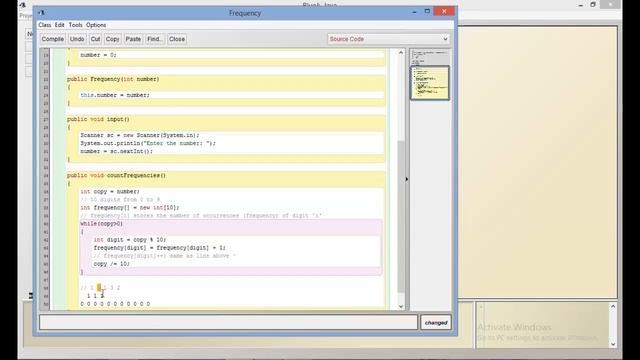Minimize the background BlueJ main window
This screenshot has width=640, height=360.
pos(581,5)
